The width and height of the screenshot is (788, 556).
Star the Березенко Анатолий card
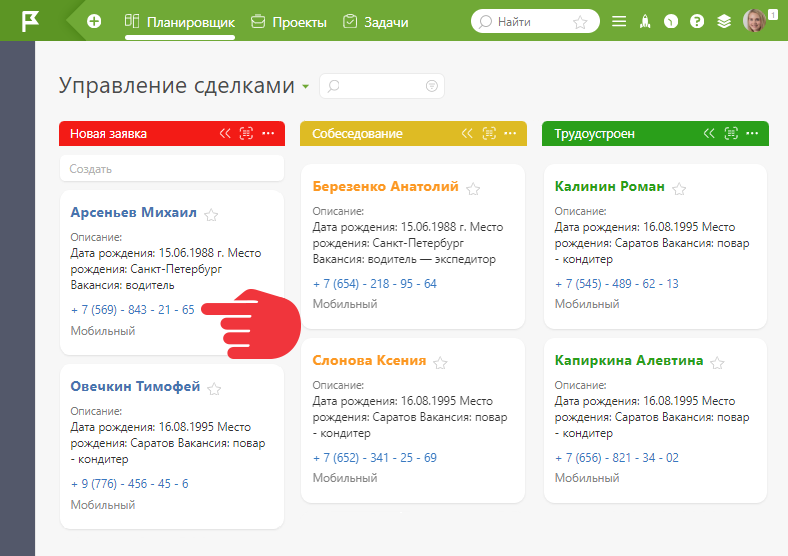473,189
